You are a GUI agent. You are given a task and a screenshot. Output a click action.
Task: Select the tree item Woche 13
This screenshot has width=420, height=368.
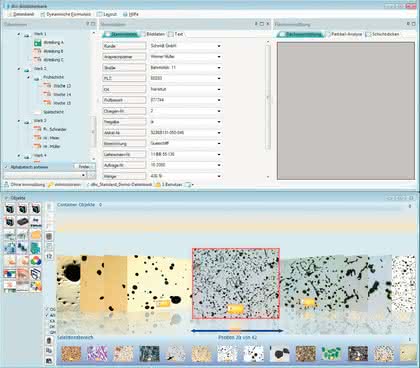[x=62, y=86]
